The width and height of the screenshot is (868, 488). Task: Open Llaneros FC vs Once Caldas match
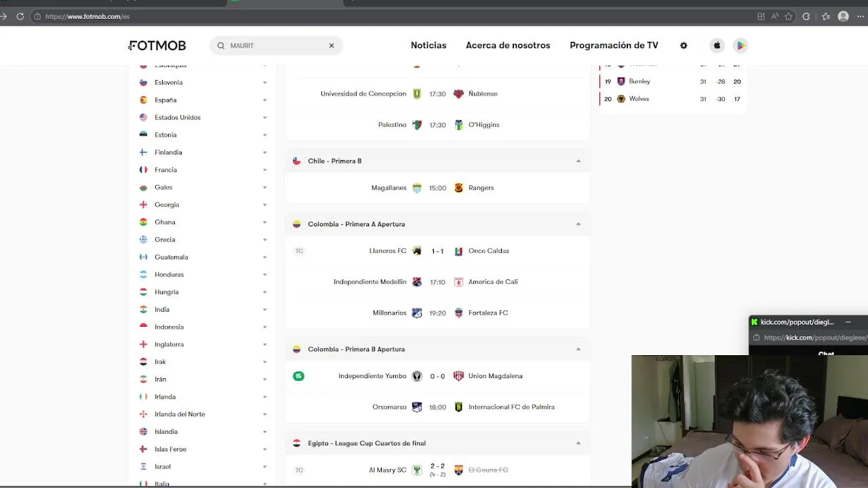(437, 251)
